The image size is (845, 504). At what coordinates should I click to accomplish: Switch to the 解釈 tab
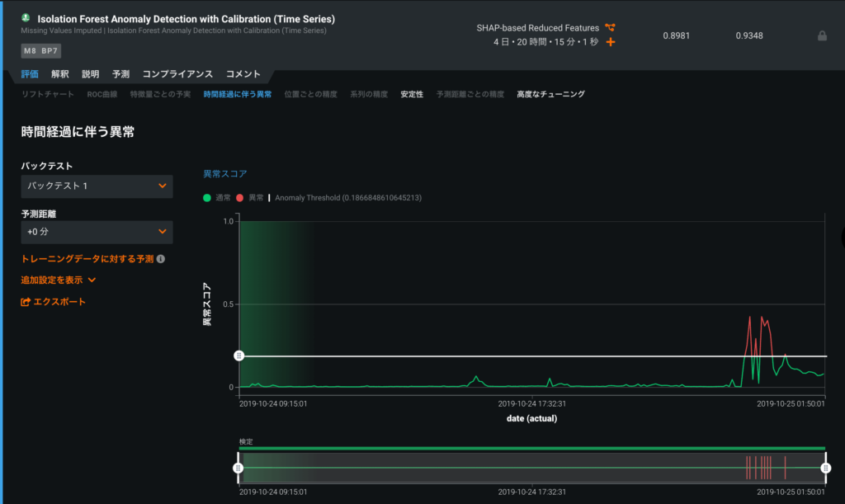point(60,74)
